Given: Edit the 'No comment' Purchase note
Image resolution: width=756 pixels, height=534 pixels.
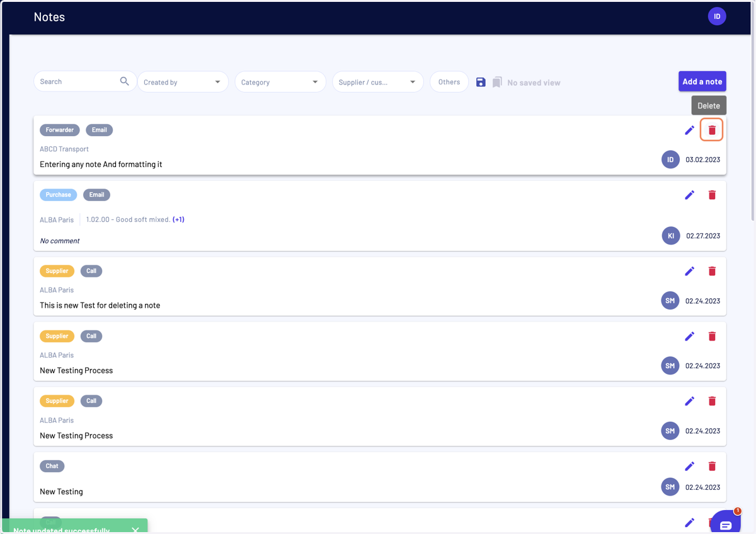Looking at the screenshot, I should click(690, 195).
